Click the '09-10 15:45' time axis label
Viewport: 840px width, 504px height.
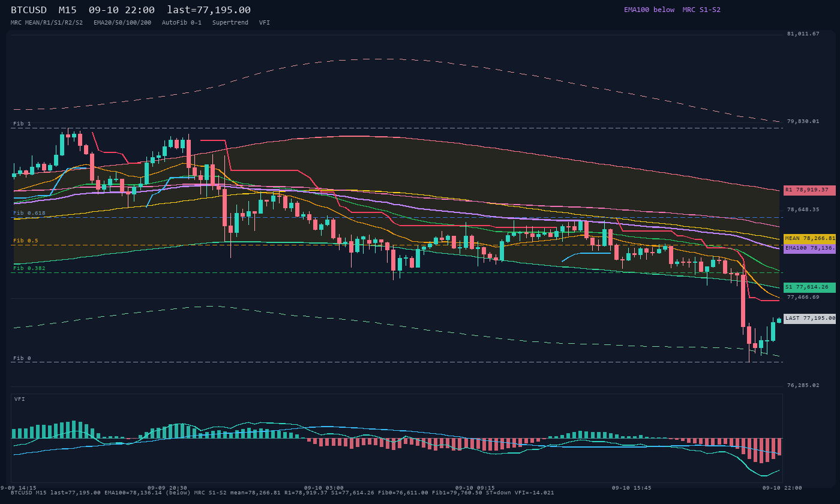[x=632, y=488]
